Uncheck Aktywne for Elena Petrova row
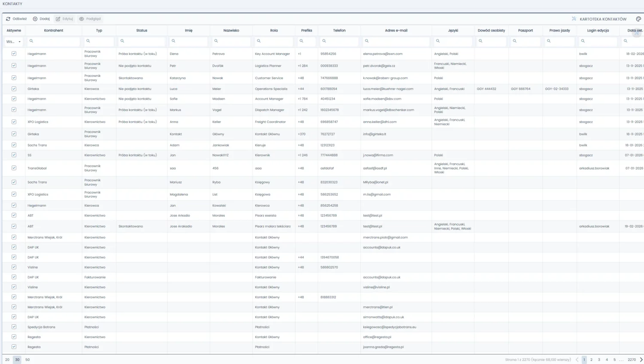 [x=14, y=54]
